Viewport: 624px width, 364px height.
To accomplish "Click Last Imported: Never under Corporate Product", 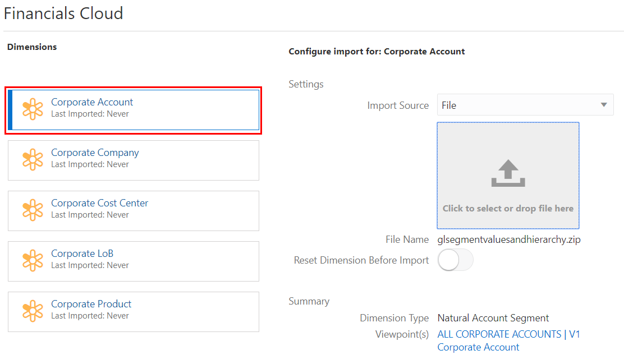I will coord(90,316).
